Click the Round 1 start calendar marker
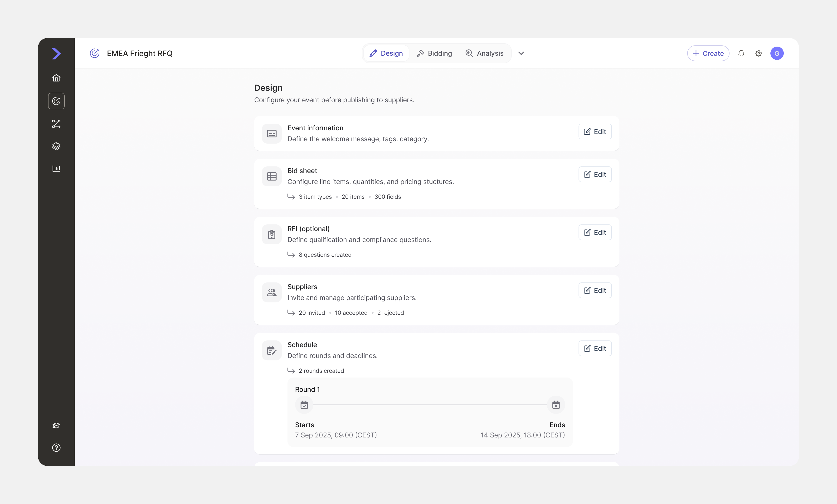Screen dimensions: 837x504 click(x=304, y=405)
